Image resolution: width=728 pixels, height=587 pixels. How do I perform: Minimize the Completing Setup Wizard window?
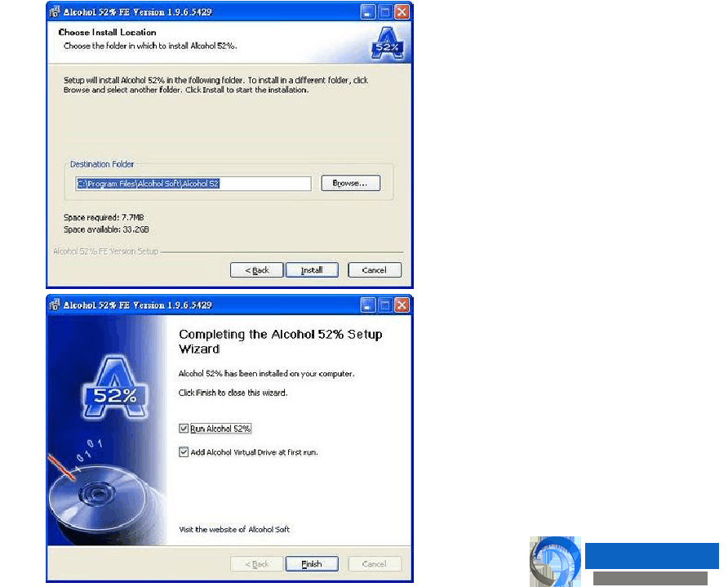tap(368, 305)
